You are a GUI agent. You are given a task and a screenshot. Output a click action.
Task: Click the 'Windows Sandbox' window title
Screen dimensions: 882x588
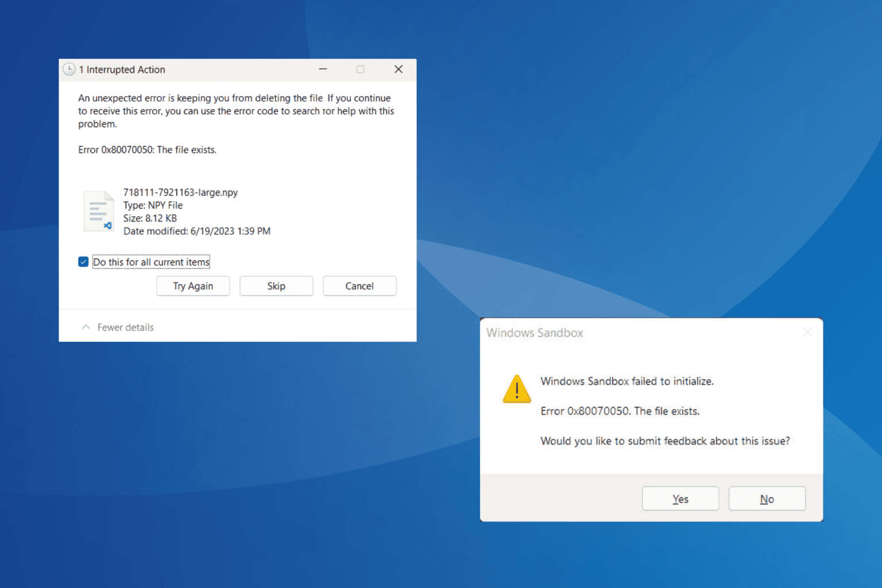535,333
